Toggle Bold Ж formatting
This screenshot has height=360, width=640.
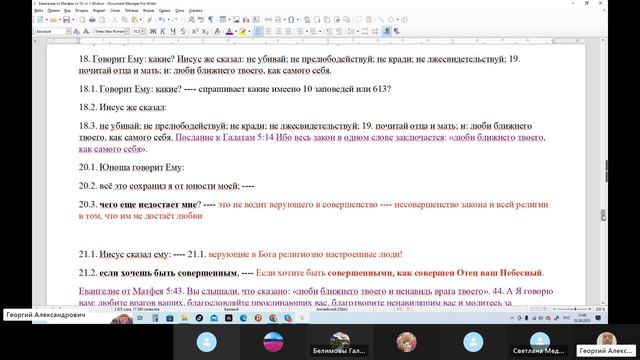tap(153, 31)
